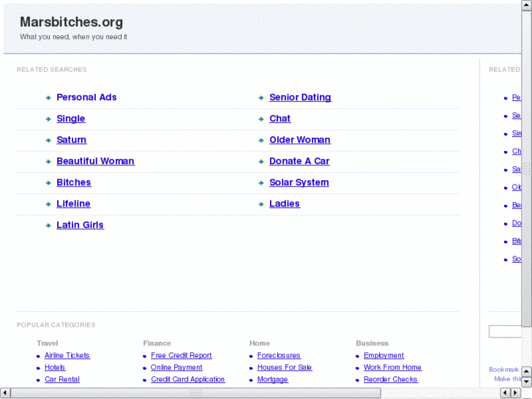532x399 pixels.
Task: Click the arrow icon beside Personal Ads
Action: [x=48, y=98]
